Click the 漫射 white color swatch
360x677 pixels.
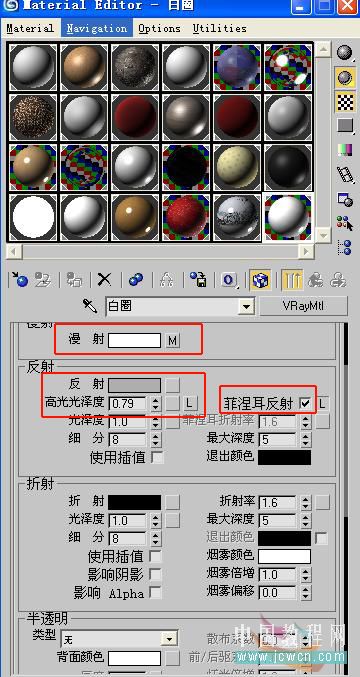tap(134, 340)
